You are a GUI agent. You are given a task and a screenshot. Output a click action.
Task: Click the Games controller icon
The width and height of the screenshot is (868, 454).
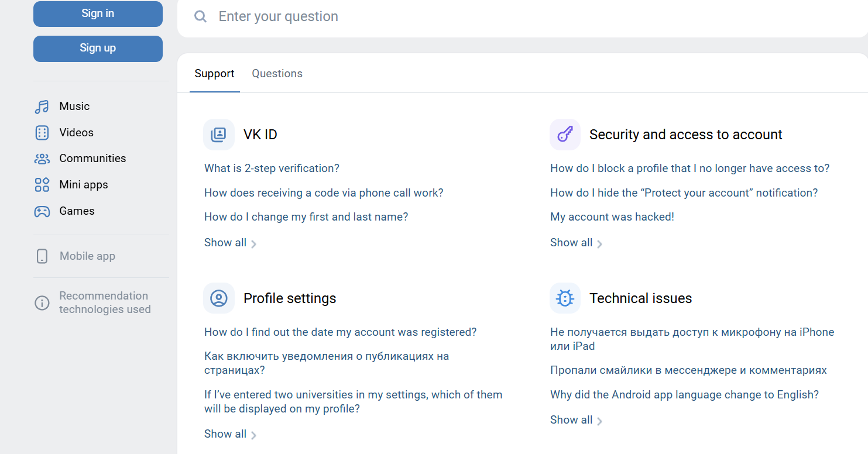pyautogui.click(x=42, y=211)
